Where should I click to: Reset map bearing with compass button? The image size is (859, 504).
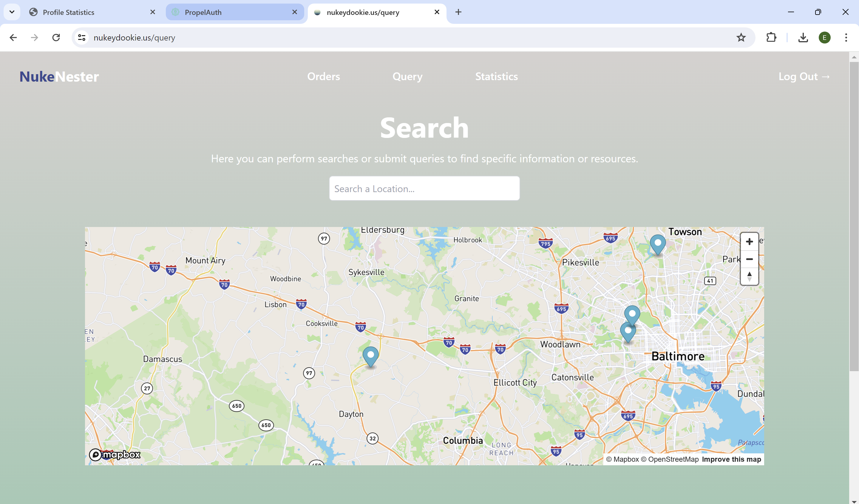pos(749,276)
